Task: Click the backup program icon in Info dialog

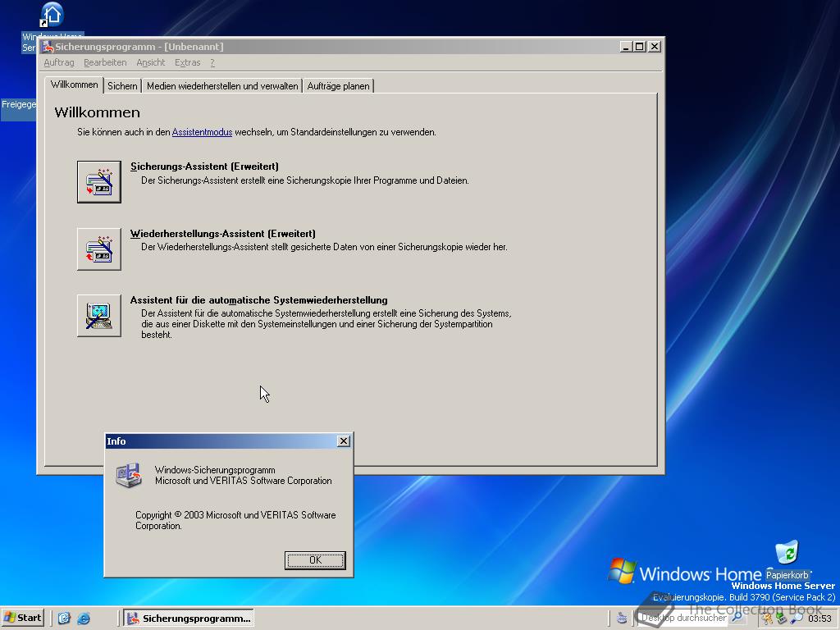Action: tap(129, 475)
